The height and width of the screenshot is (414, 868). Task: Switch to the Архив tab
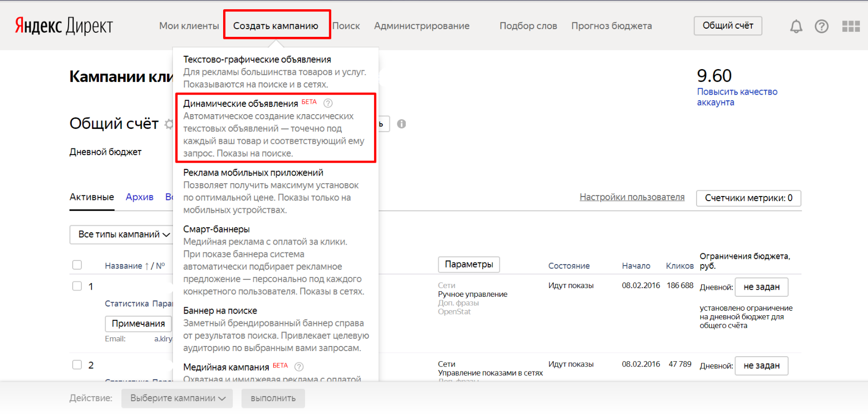point(140,197)
